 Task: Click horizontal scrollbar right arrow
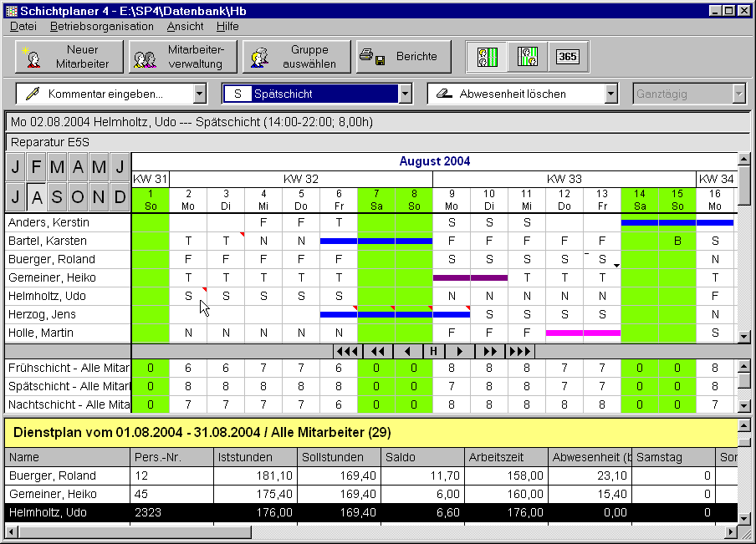(732, 532)
